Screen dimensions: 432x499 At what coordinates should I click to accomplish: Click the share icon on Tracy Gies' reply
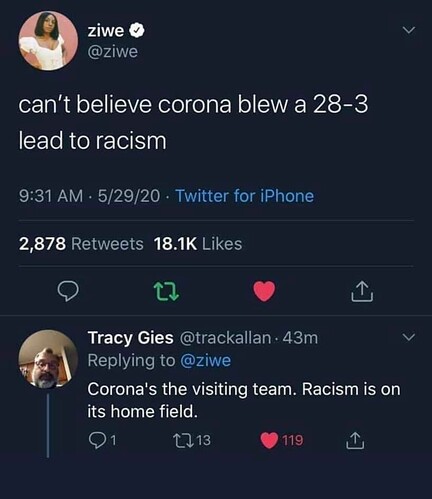[x=355, y=440]
